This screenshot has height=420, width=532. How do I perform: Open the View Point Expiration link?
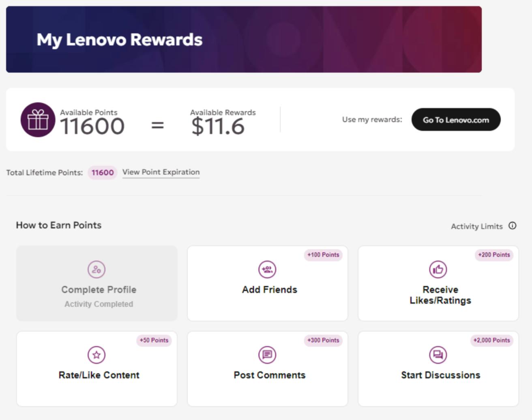(161, 172)
